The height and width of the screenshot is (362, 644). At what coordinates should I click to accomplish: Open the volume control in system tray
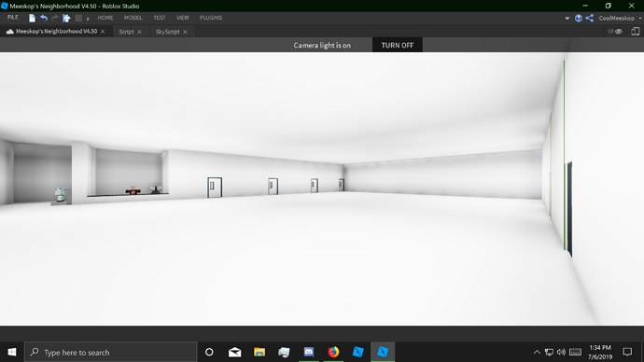[x=562, y=352]
